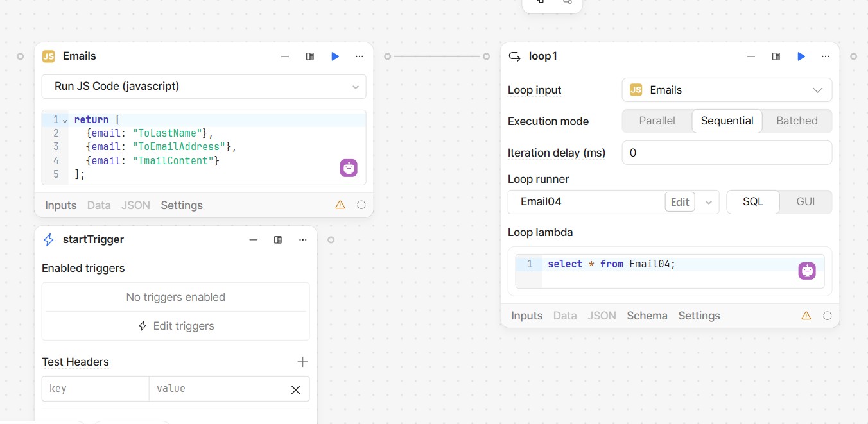Image resolution: width=868 pixels, height=424 pixels.
Task: Click the AI assistant icon in Emails code editor
Action: [349, 168]
